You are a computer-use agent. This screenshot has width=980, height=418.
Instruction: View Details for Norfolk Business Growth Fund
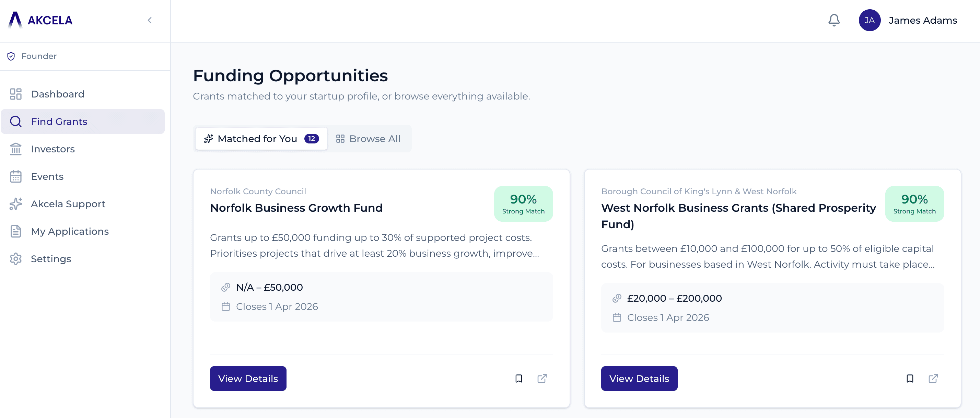pyautogui.click(x=248, y=379)
